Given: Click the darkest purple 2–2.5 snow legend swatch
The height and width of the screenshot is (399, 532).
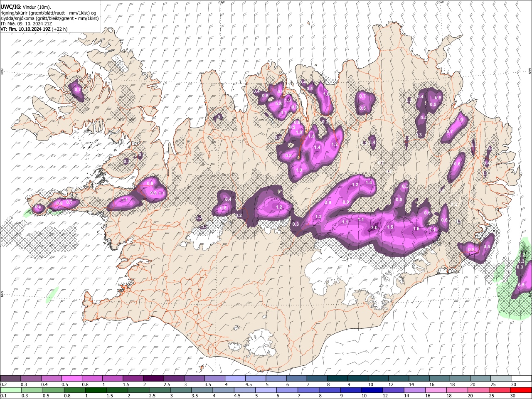Looking at the screenshot, I should point(153,379).
